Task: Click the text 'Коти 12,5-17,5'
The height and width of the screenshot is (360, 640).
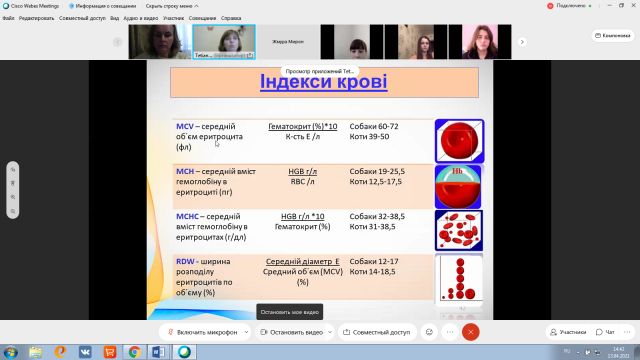Action: coord(376,182)
